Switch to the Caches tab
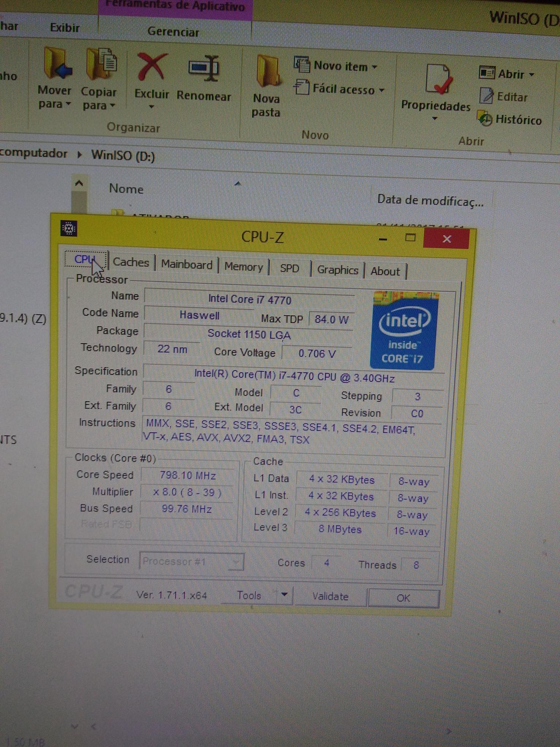This screenshot has width=560, height=747. pyautogui.click(x=131, y=262)
